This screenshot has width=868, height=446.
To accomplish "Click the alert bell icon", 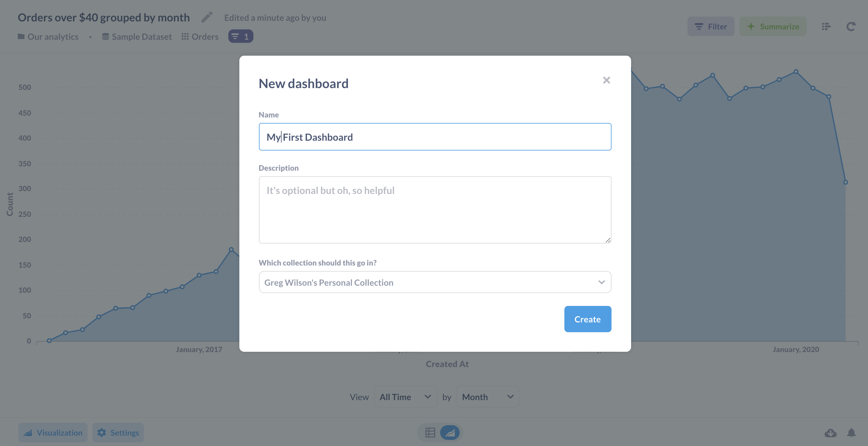I will 851,433.
